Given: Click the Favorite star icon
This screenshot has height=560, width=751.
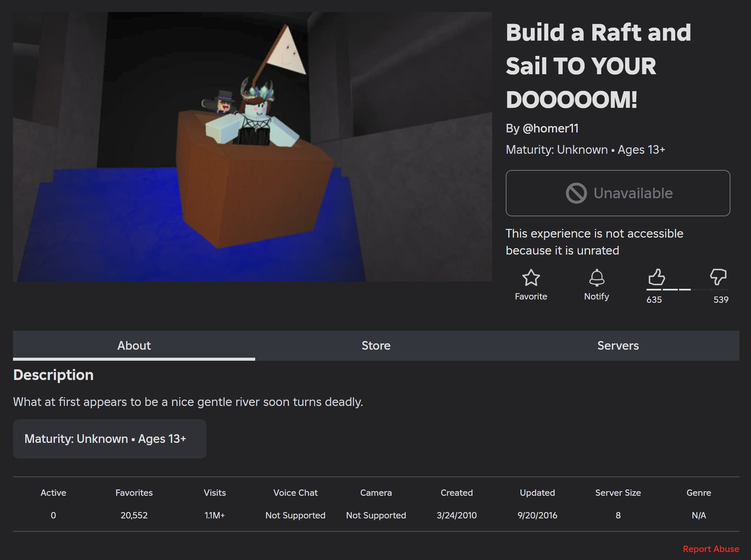Looking at the screenshot, I should pyautogui.click(x=531, y=278).
